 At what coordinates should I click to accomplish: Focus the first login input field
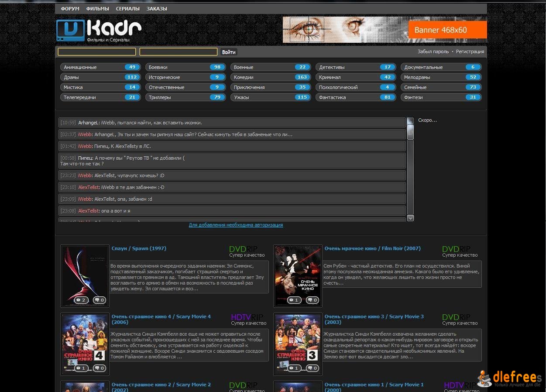point(97,52)
